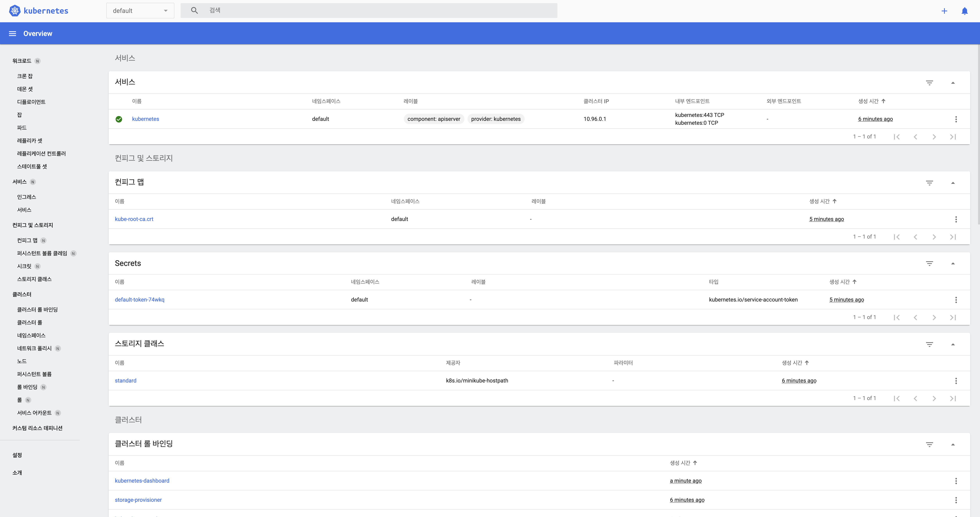The height and width of the screenshot is (517, 980).
Task: Click the plus create resource icon
Action: coord(944,11)
